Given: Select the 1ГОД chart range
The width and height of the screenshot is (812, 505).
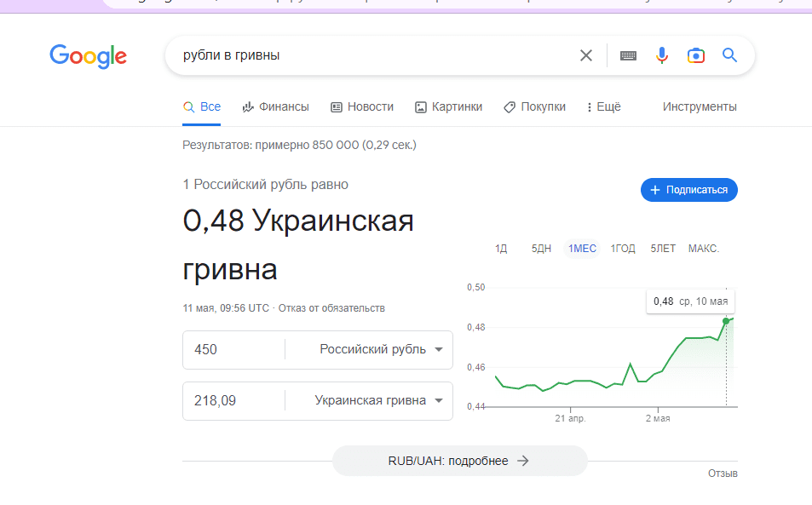Looking at the screenshot, I should pos(623,249).
